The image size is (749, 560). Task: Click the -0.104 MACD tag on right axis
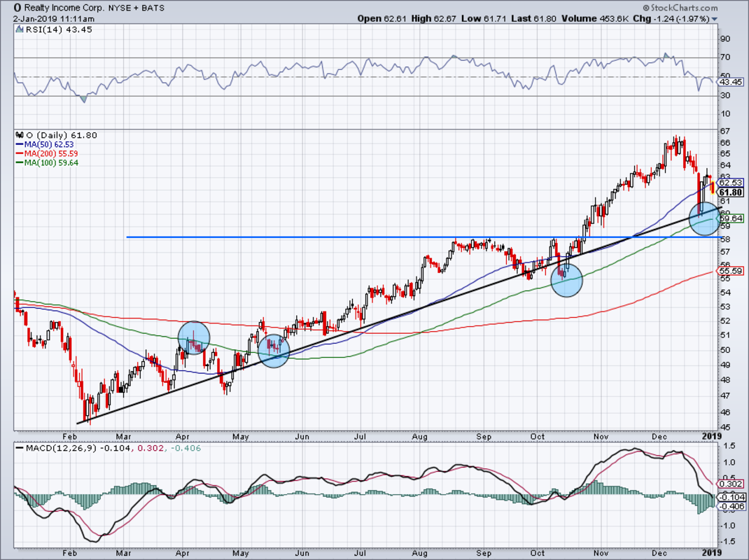(x=731, y=498)
